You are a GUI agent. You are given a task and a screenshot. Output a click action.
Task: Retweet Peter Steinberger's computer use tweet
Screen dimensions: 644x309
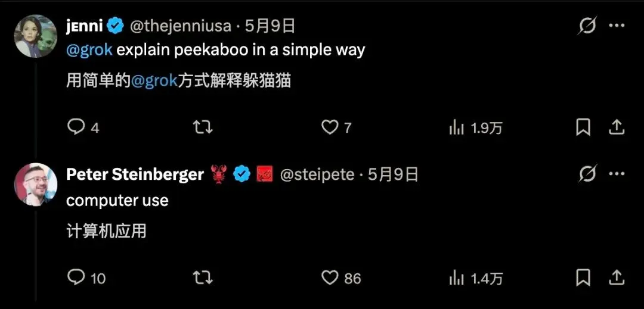203,277
